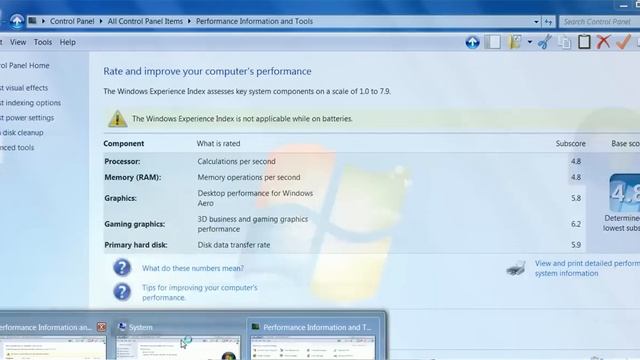Click the Processor row label
The width and height of the screenshot is (640, 360).
click(122, 161)
